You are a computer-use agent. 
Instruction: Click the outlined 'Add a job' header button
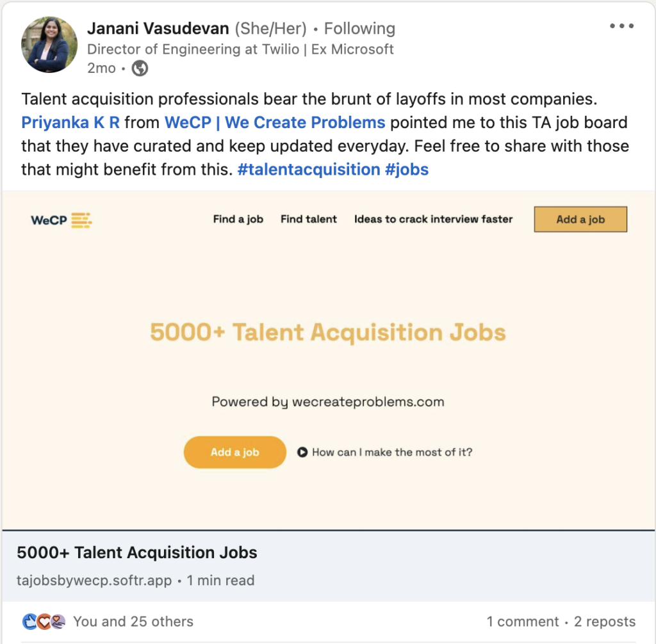[580, 219]
